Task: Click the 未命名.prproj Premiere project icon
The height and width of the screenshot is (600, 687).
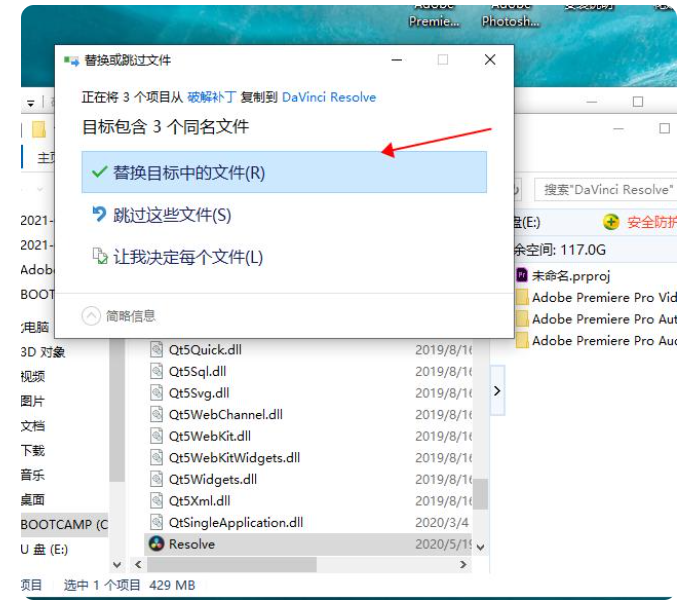Action: click(x=521, y=274)
